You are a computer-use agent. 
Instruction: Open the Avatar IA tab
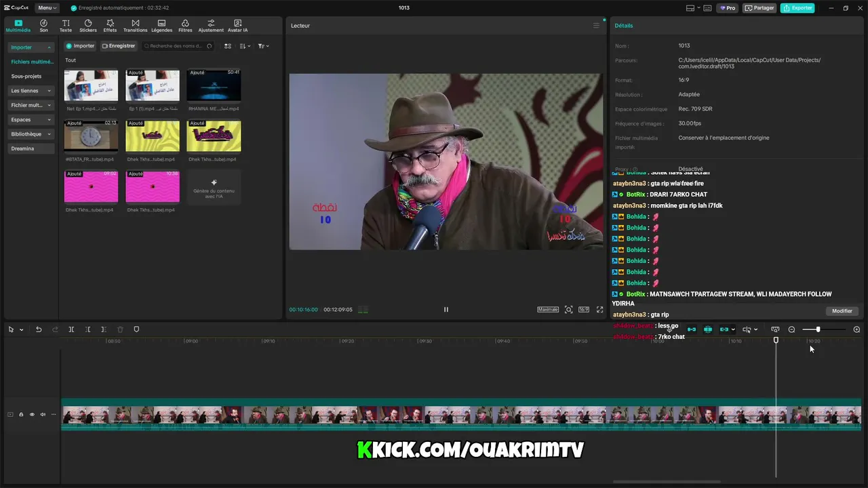[x=237, y=26]
